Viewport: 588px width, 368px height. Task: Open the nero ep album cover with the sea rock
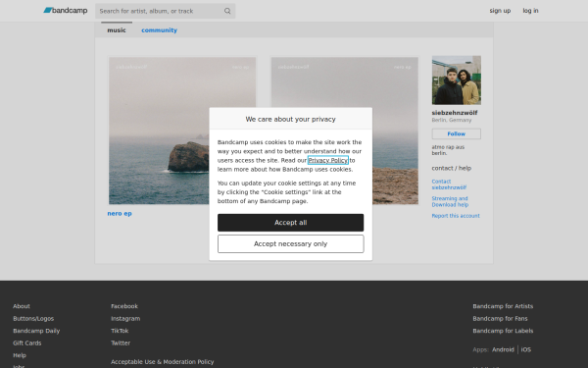[x=182, y=131]
